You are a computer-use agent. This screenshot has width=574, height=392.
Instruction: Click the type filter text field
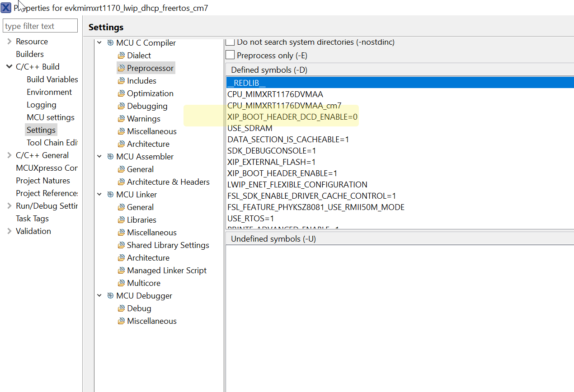point(40,26)
